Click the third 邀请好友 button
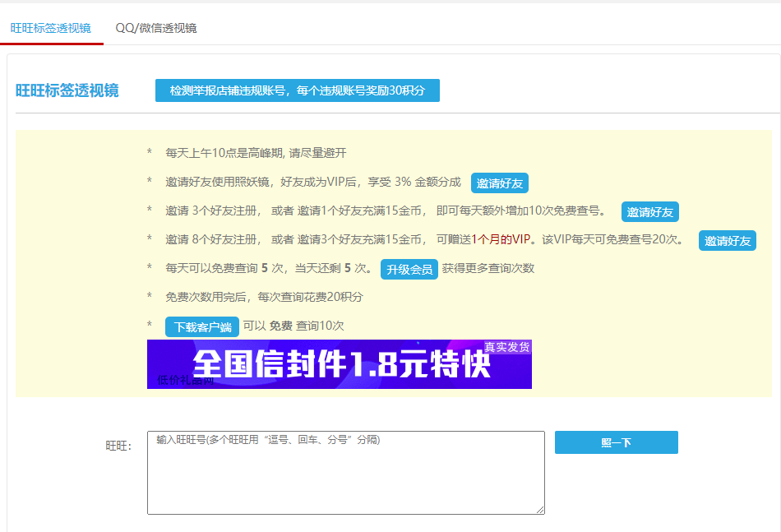This screenshot has height=532, width=781. click(727, 241)
